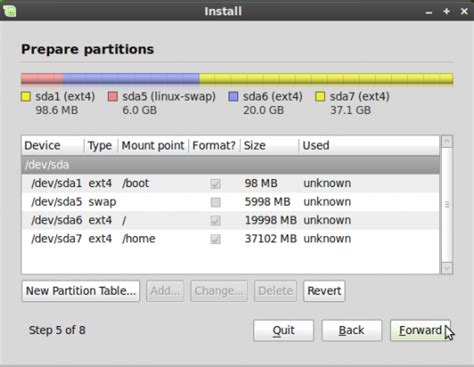The width and height of the screenshot is (474, 367).
Task: Click the disabled Add... button
Action: 165,291
